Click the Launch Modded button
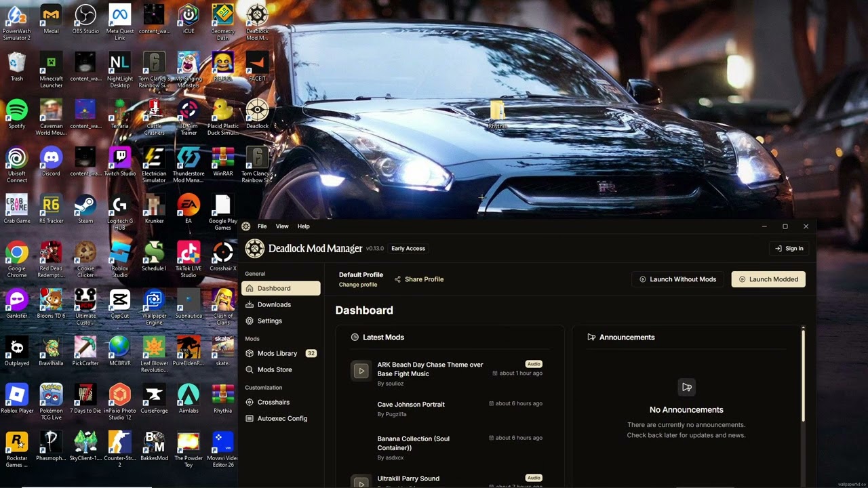Screen dimensions: 868x488 tap(768, 279)
